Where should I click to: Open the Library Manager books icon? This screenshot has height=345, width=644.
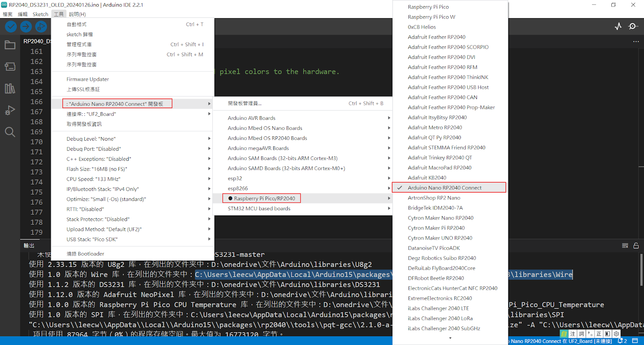10,88
